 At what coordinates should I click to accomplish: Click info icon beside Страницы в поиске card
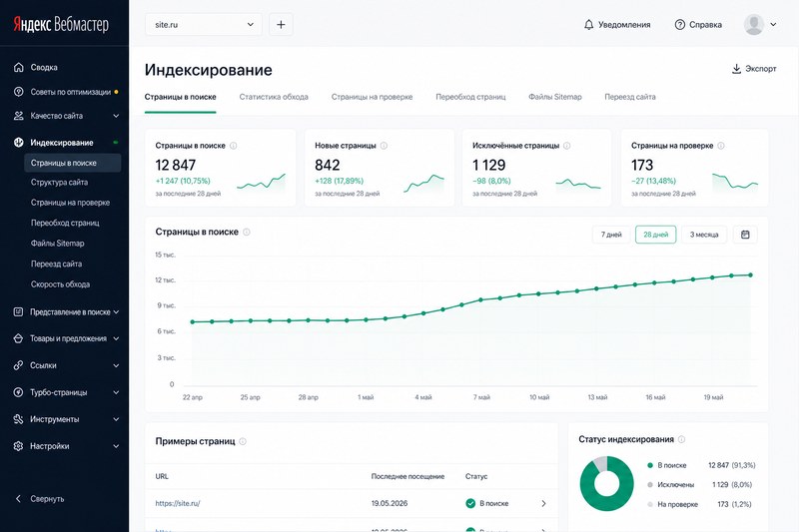click(234, 146)
